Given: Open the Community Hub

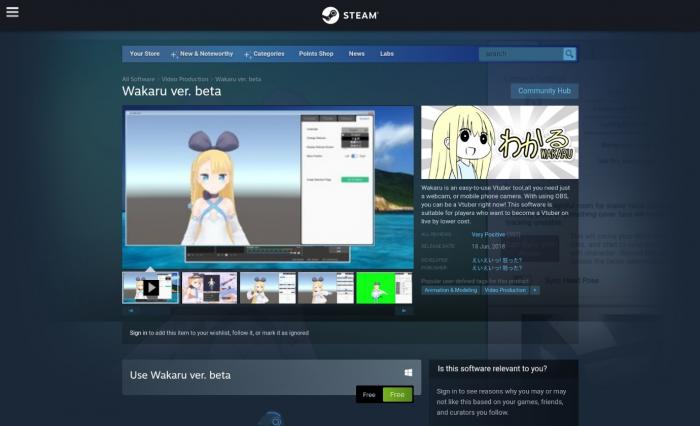Looking at the screenshot, I should (x=544, y=91).
